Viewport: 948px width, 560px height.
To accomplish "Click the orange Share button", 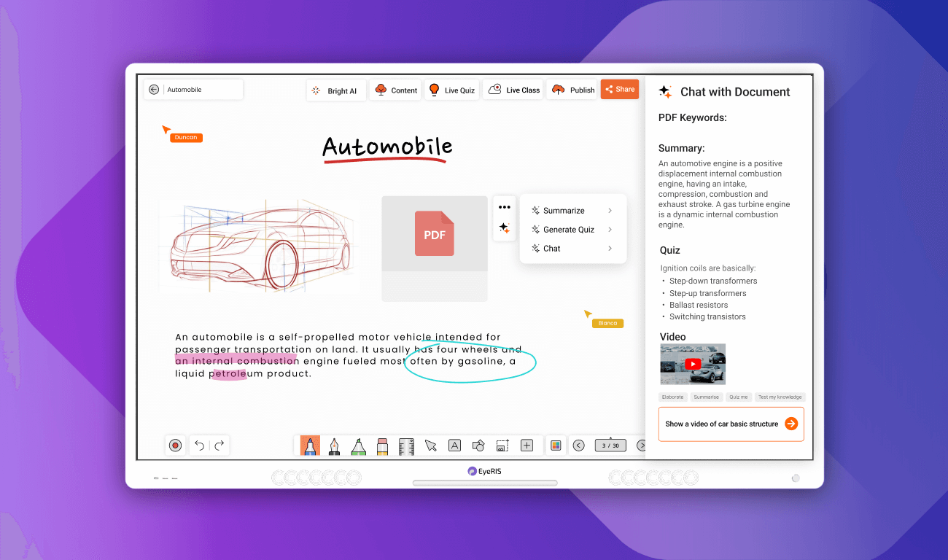I will pos(620,89).
